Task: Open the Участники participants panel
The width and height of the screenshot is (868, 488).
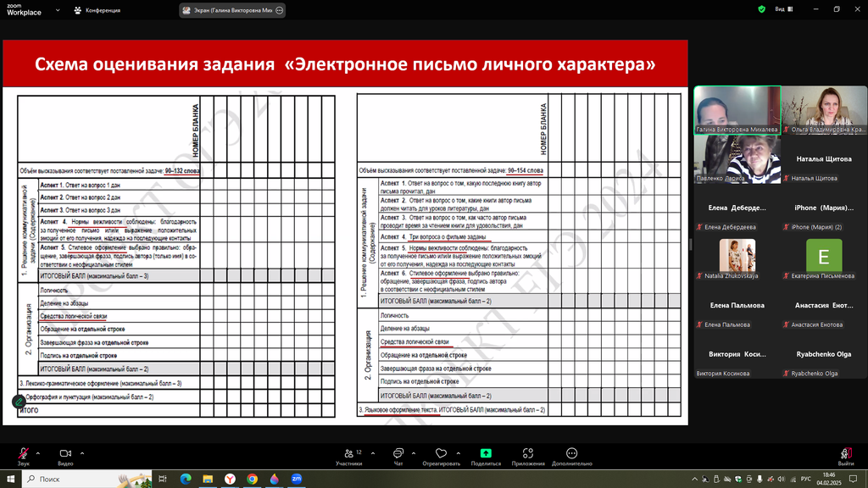Action: coord(349,457)
